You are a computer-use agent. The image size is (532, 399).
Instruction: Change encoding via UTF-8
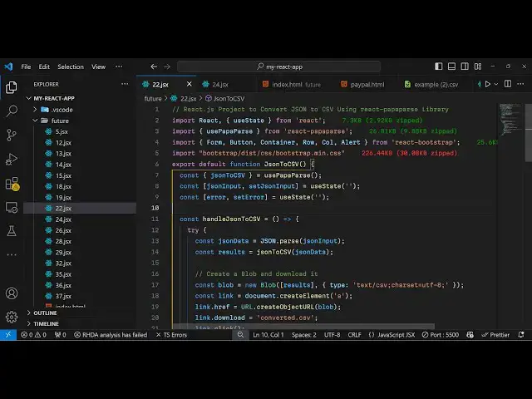pos(332,335)
